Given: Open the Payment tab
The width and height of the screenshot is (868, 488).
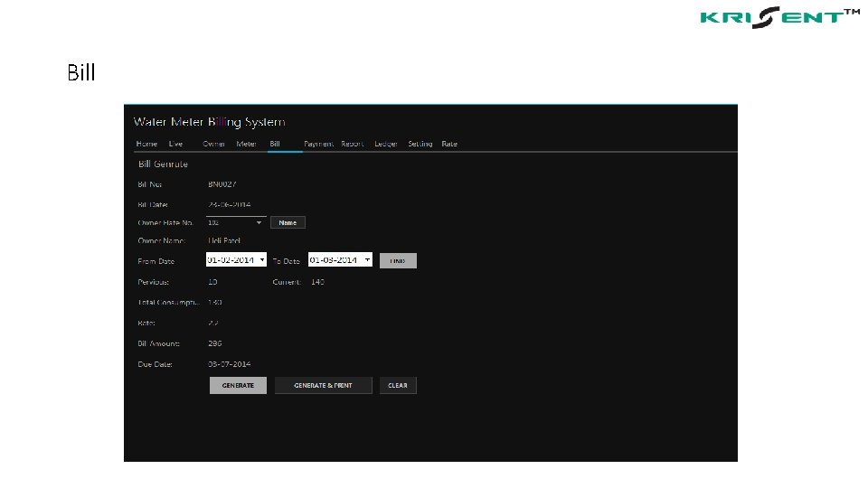Looking at the screenshot, I should (318, 144).
